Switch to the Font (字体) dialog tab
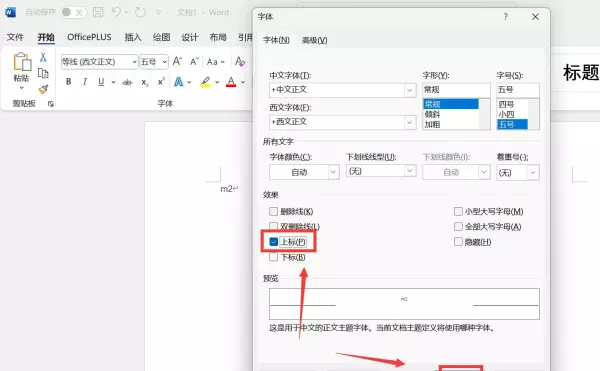The height and width of the screenshot is (371, 600). pos(276,40)
